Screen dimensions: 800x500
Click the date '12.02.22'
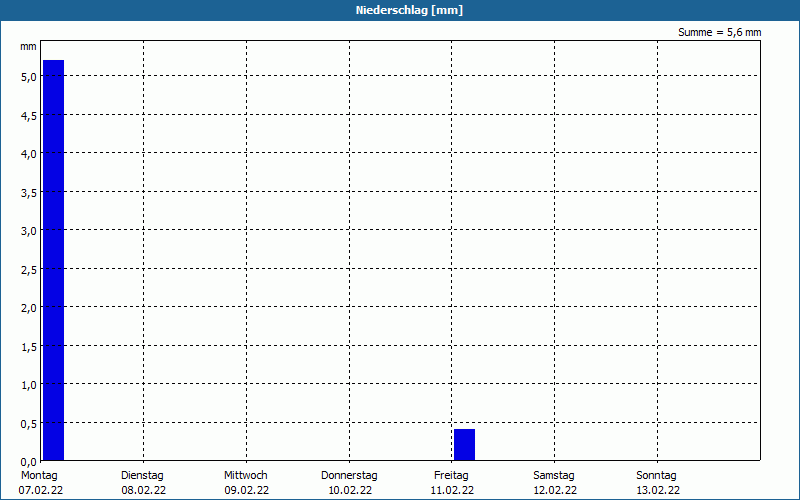(x=555, y=490)
